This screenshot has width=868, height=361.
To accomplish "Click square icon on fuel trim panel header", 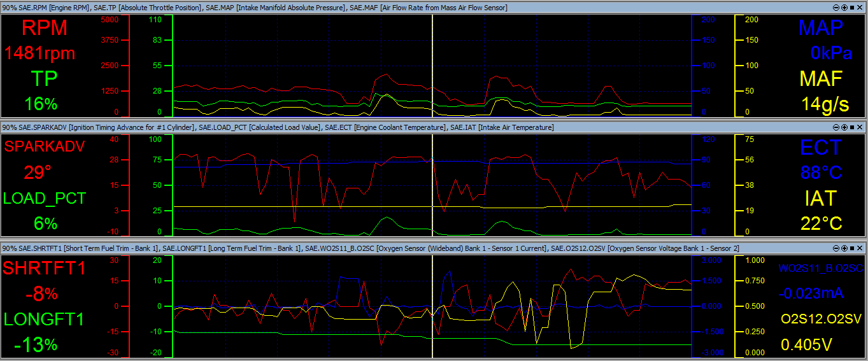I will (853, 248).
